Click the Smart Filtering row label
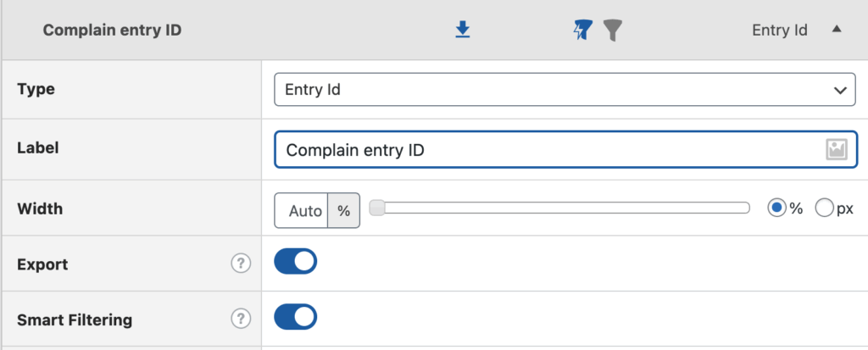Viewport: 868px width, 350px height. (x=75, y=319)
